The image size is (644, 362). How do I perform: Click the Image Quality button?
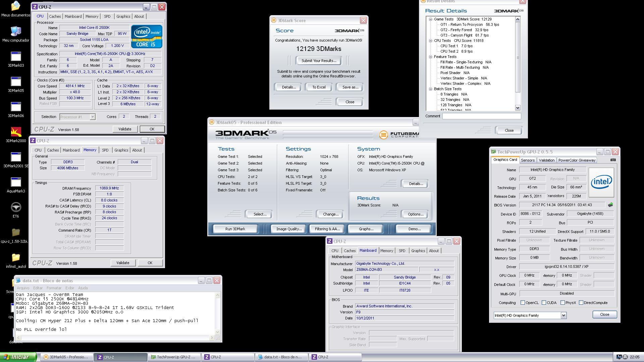click(x=289, y=229)
